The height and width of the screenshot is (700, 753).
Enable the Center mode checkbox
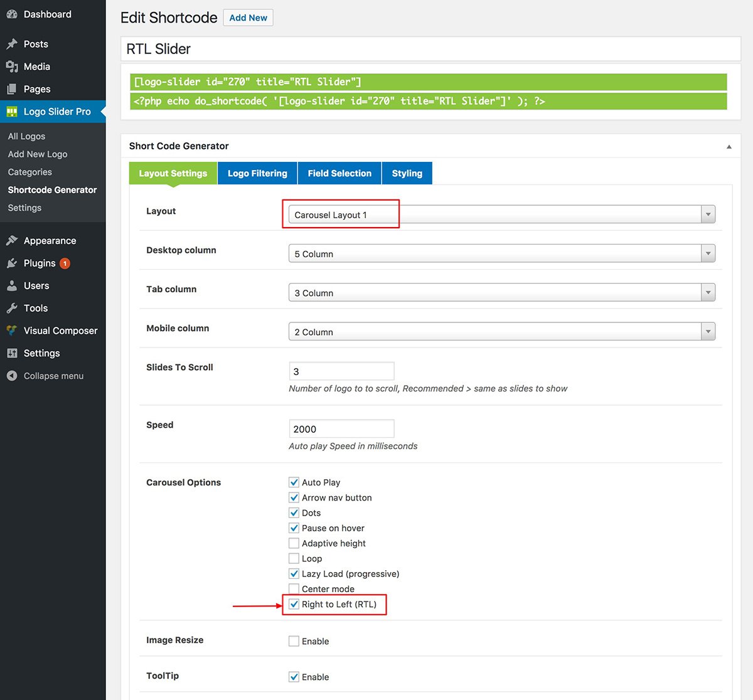click(x=294, y=588)
